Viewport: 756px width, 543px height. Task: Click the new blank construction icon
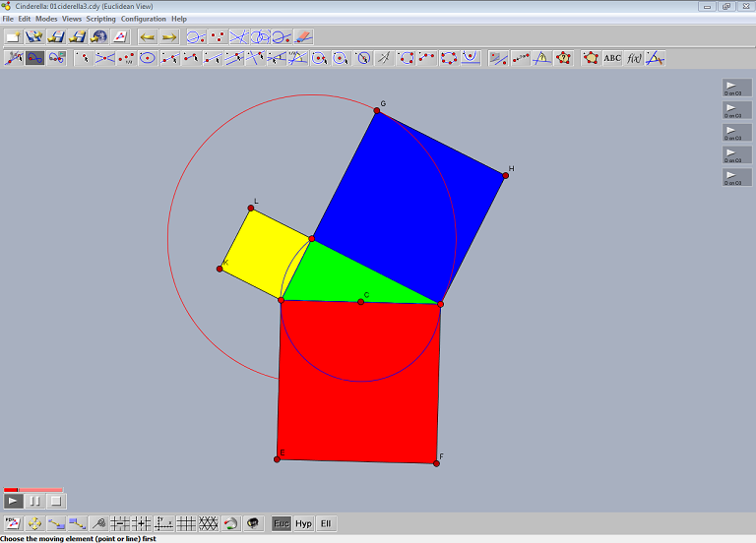(14, 37)
